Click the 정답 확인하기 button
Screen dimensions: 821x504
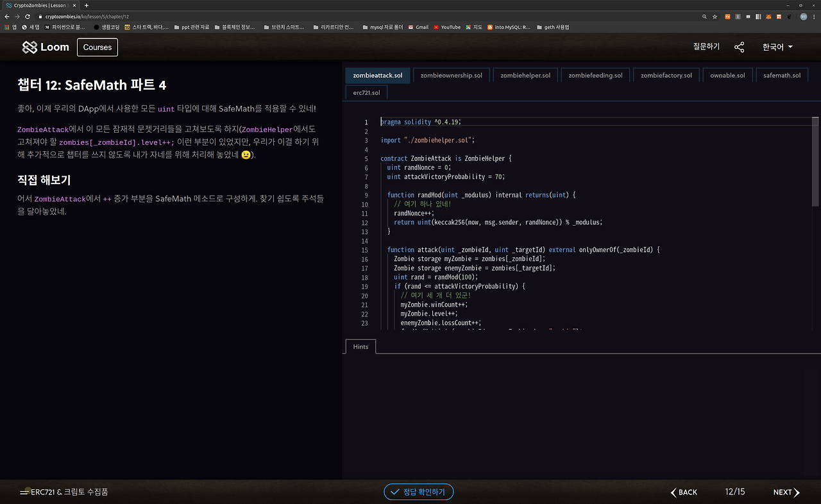click(x=419, y=492)
